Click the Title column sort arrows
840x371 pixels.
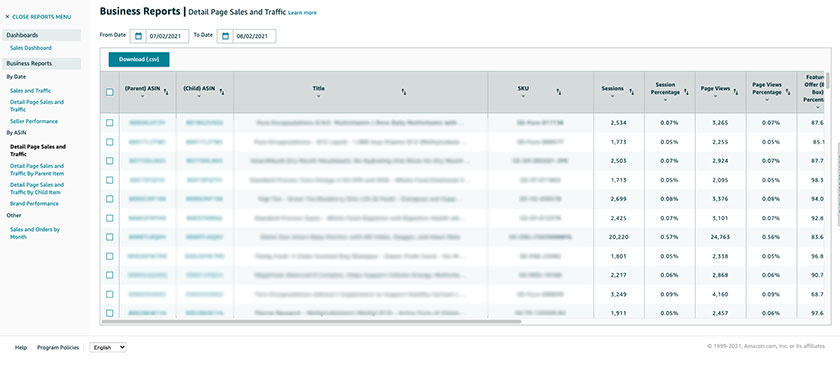pos(404,92)
